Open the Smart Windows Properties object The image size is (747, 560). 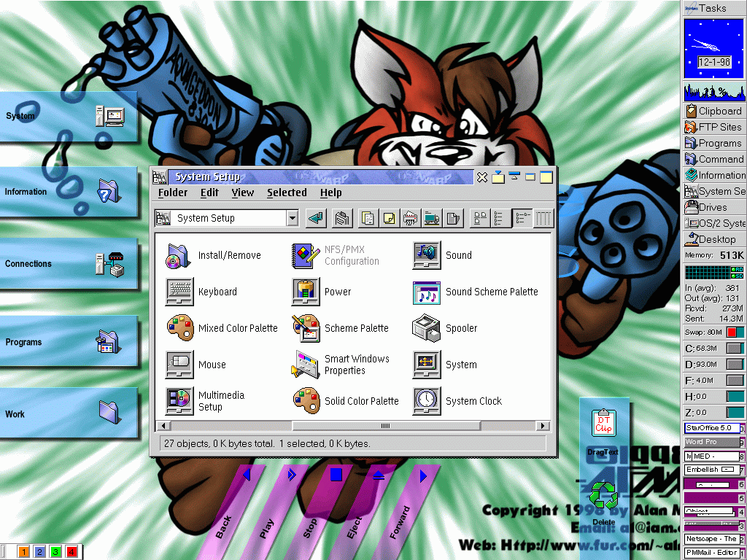[x=305, y=365]
